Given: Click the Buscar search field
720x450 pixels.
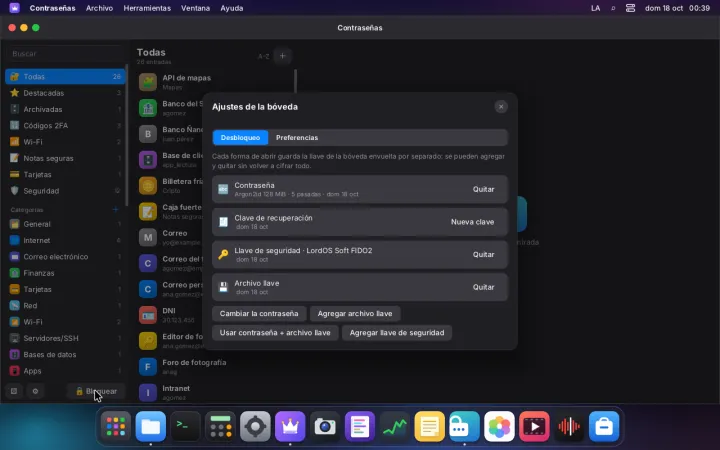Looking at the screenshot, I should point(64,54).
